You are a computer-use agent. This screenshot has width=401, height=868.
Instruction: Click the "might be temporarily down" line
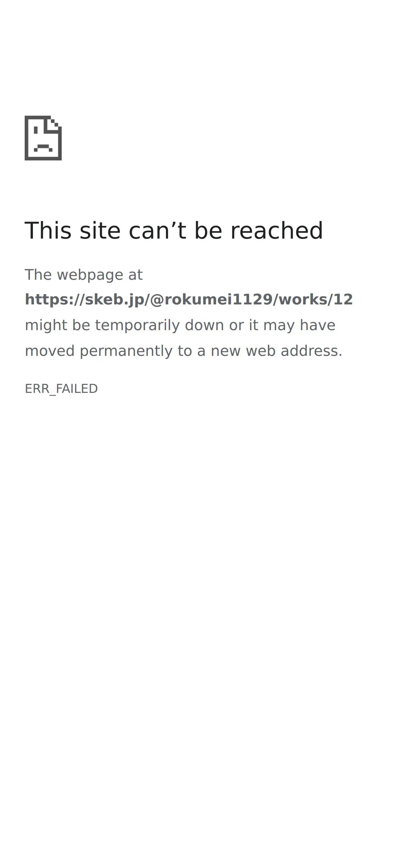click(180, 325)
